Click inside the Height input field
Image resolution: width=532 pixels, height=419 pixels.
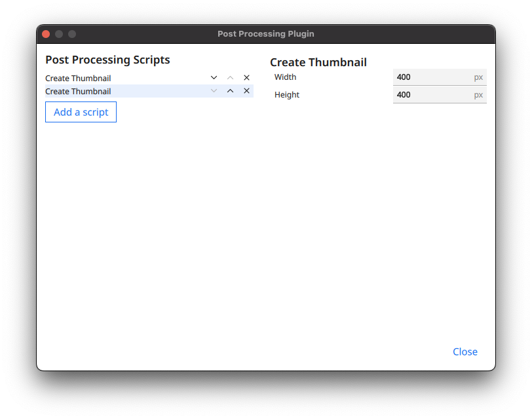pyautogui.click(x=432, y=95)
